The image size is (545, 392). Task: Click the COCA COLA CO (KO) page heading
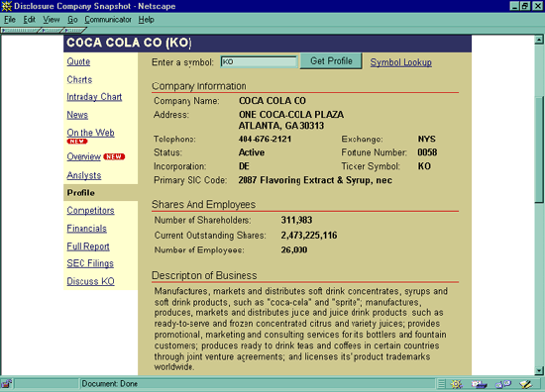pos(129,43)
